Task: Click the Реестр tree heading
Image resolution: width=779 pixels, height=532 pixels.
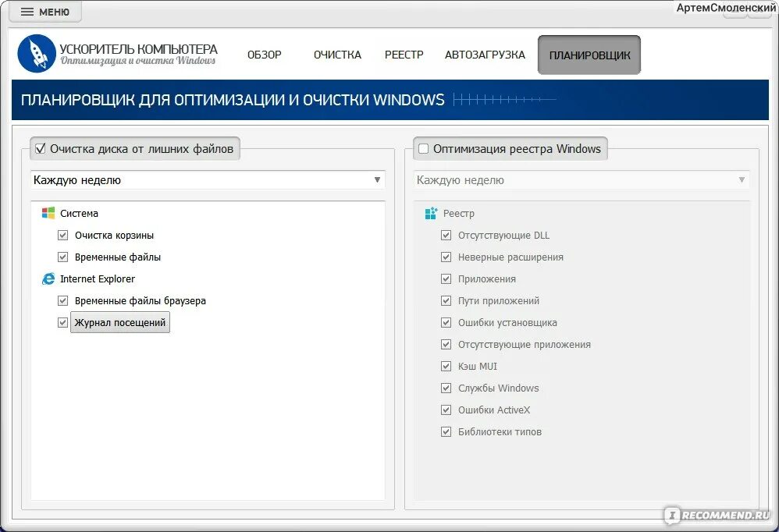Action: [x=458, y=214]
